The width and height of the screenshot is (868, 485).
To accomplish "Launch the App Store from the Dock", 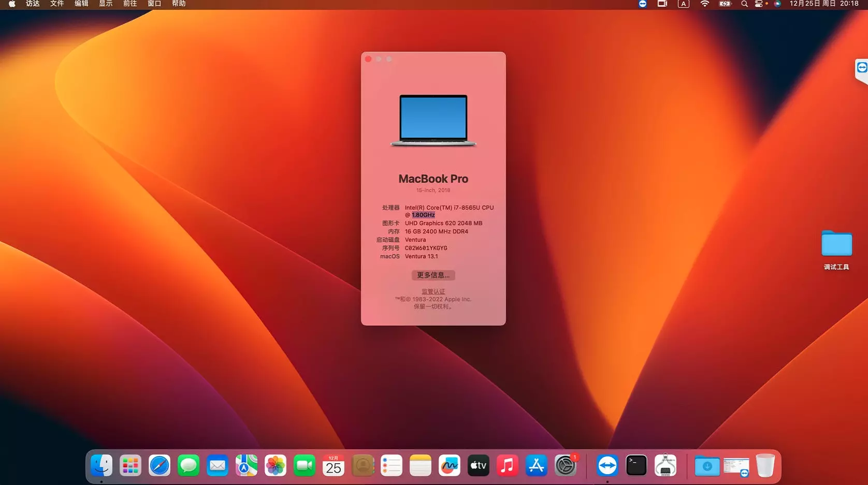I will point(536,465).
